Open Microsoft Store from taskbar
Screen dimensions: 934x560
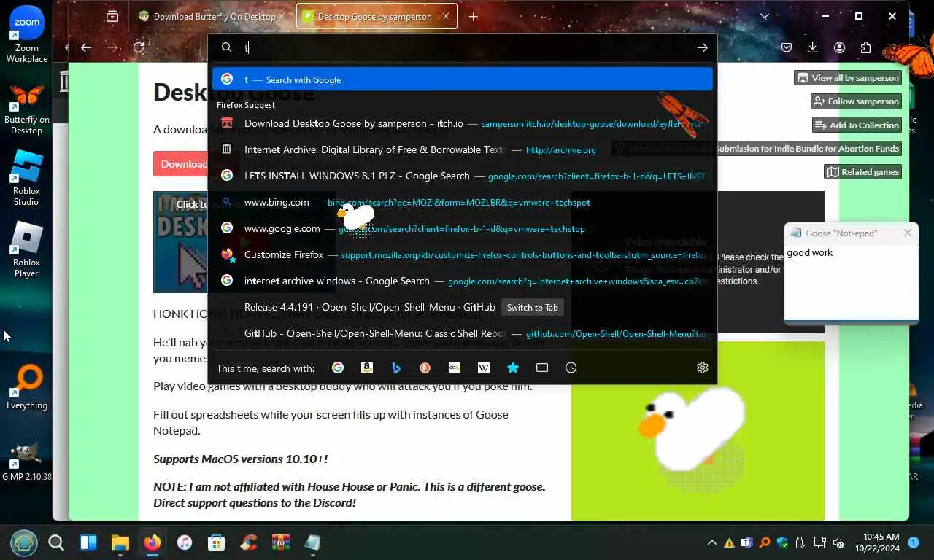[217, 542]
